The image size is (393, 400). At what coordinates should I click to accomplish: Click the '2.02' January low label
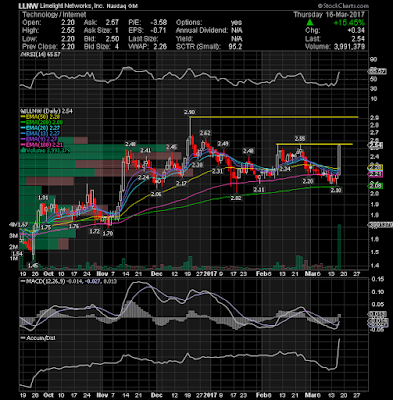tap(235, 198)
